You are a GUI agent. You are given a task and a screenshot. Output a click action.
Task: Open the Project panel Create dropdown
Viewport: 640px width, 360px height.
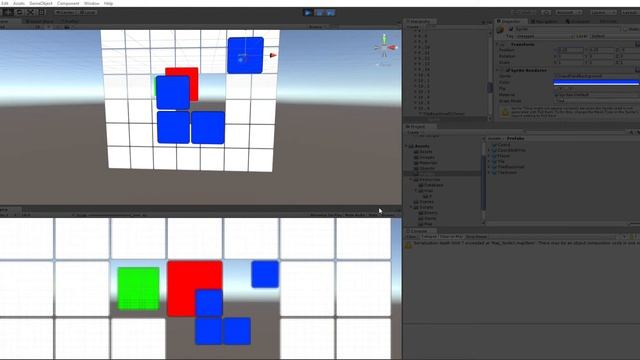[x=413, y=132]
